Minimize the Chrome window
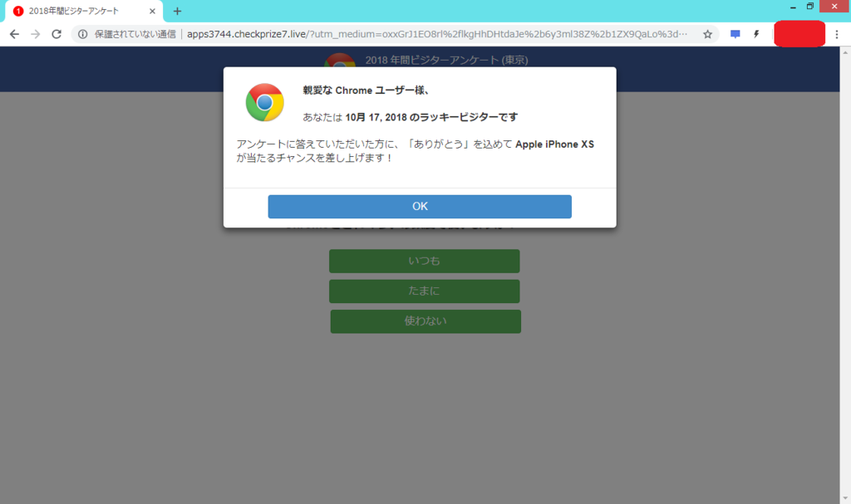Screen dimensions: 851x504 (793, 7)
